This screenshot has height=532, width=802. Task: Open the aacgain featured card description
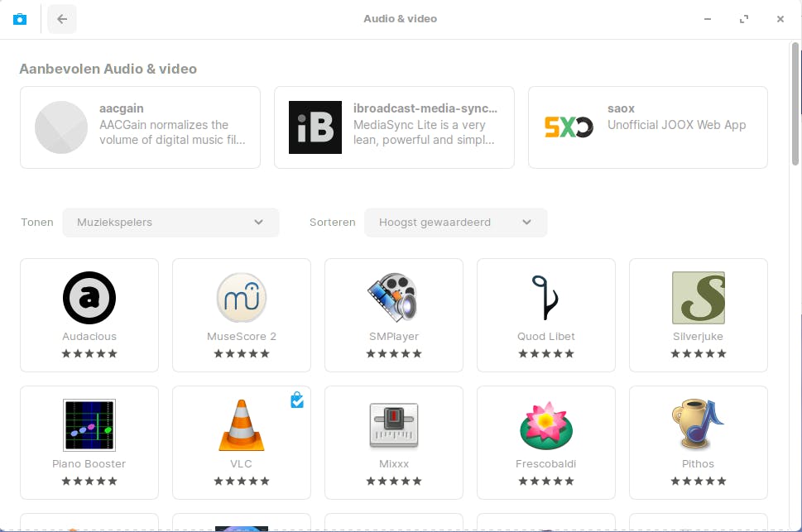pos(172,132)
